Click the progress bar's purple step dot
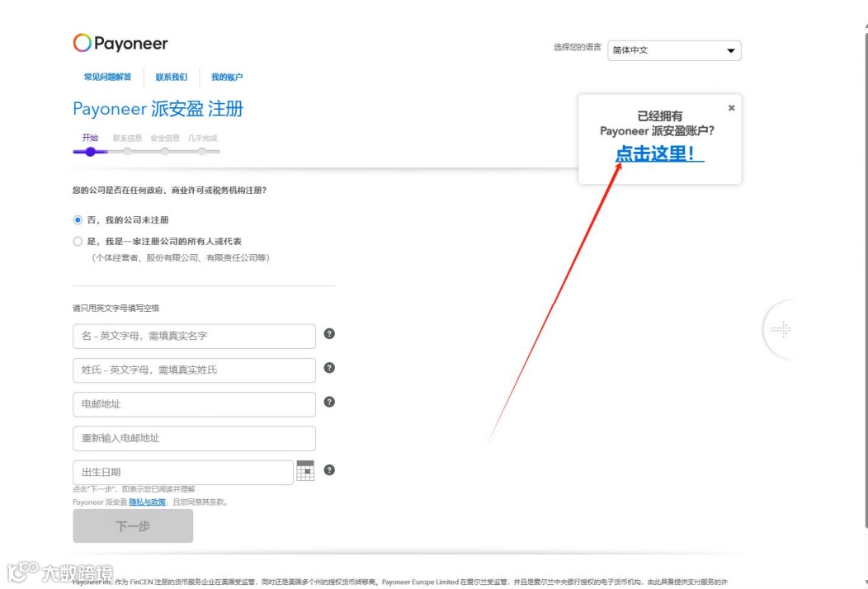Screen dimensions: 868x589 [90, 152]
